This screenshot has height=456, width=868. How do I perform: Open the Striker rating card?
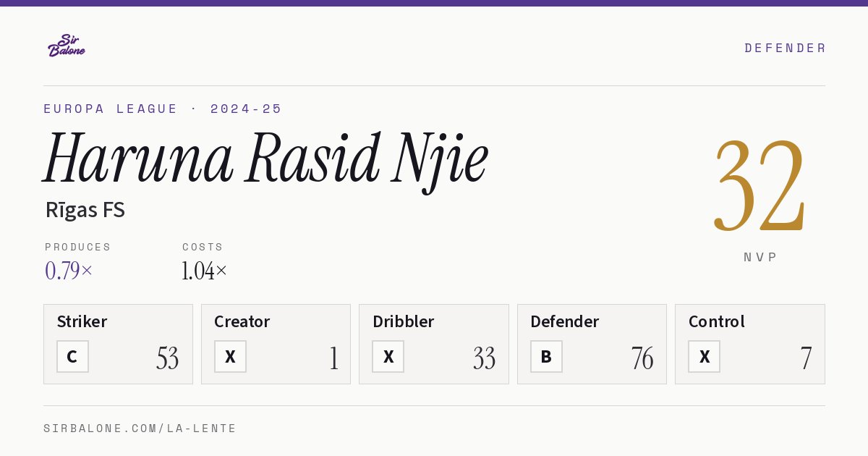click(x=118, y=344)
